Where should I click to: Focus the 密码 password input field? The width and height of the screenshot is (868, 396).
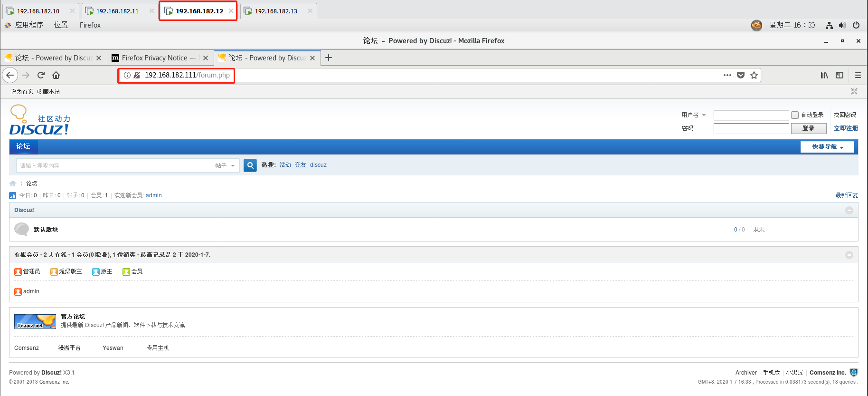point(751,128)
